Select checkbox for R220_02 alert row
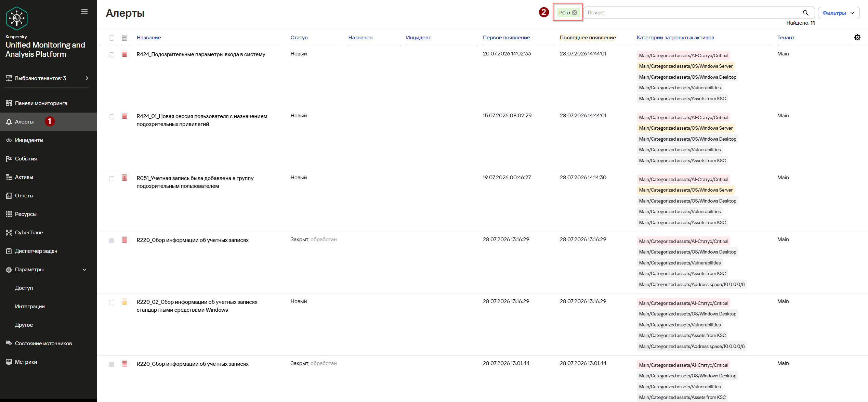Image resolution: width=868 pixels, height=402 pixels. pyautogui.click(x=111, y=302)
